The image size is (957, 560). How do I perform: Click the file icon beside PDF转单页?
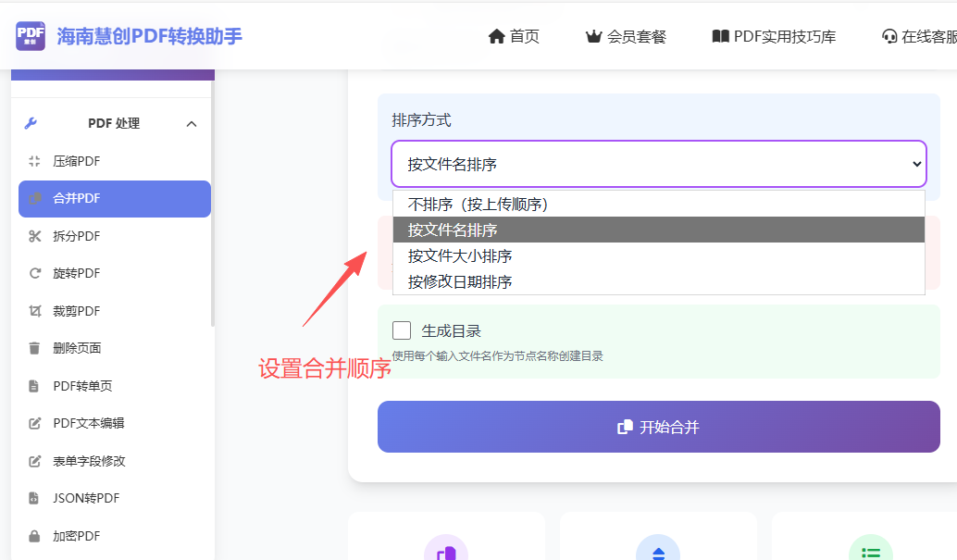(x=34, y=386)
